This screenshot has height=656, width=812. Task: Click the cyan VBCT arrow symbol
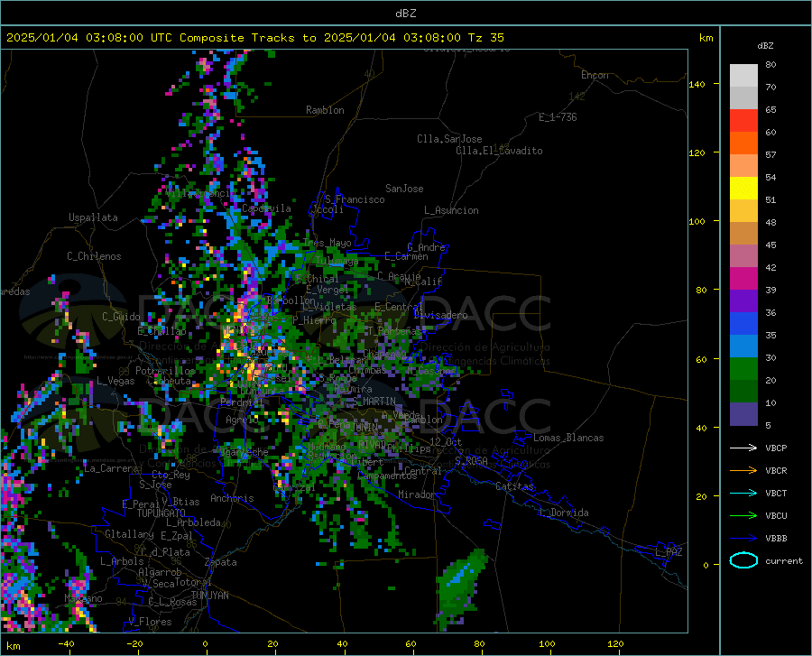[743, 493]
